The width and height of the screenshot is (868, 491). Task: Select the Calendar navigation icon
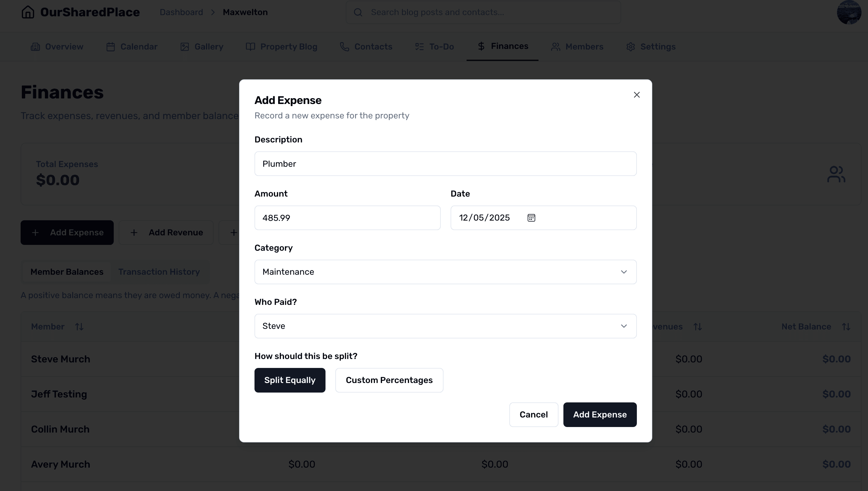[111, 46]
